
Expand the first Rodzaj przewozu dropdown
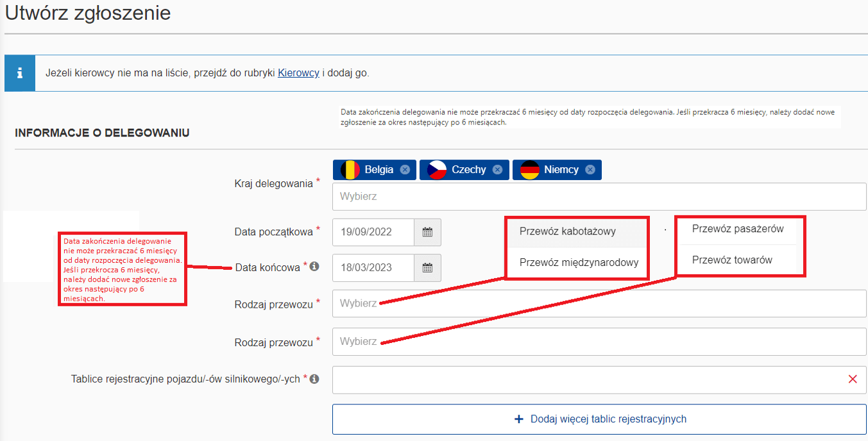coord(599,304)
